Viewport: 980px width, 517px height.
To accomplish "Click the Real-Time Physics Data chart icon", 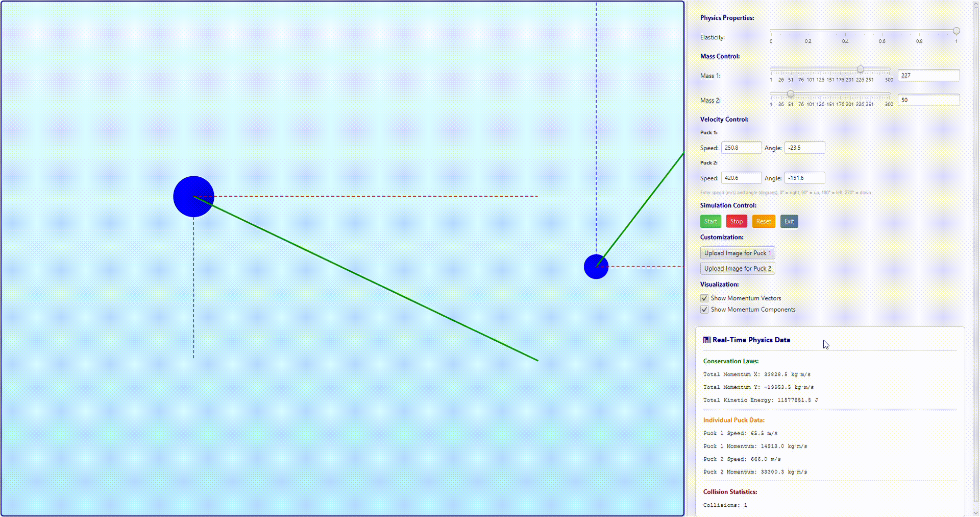I will pyautogui.click(x=707, y=340).
